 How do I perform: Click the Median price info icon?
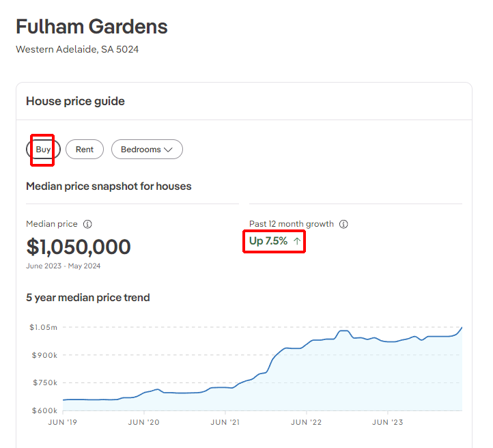pos(87,224)
